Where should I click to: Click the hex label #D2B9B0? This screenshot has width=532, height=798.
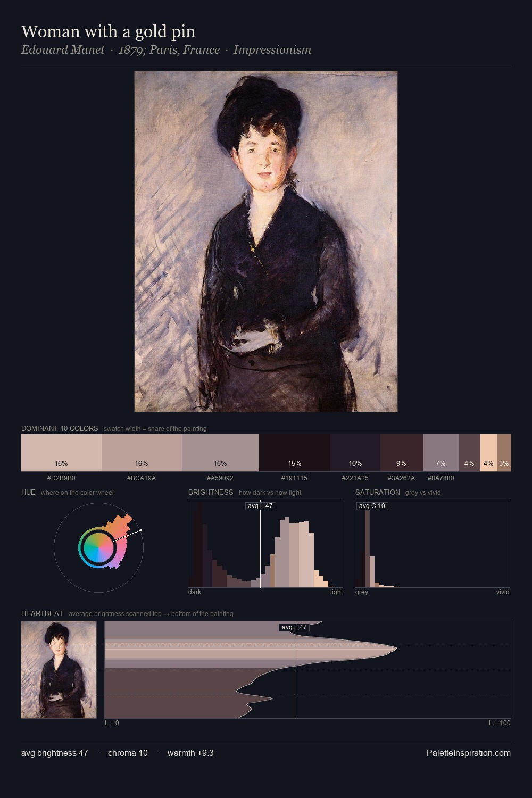(61, 478)
